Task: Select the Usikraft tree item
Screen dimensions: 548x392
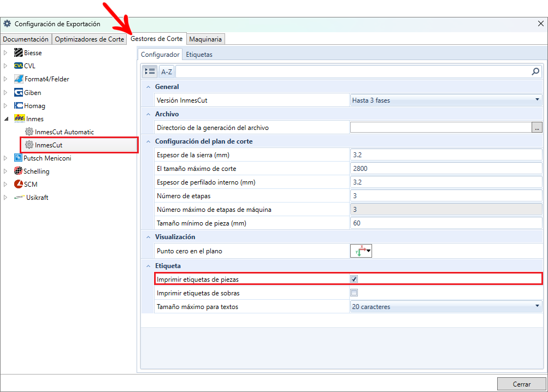Action: click(x=37, y=198)
